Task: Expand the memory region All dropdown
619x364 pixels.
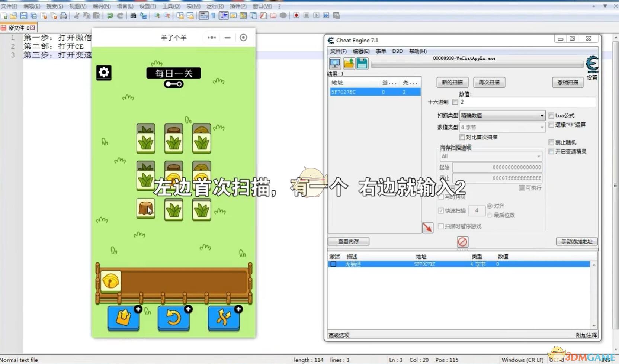Action: pos(491,156)
